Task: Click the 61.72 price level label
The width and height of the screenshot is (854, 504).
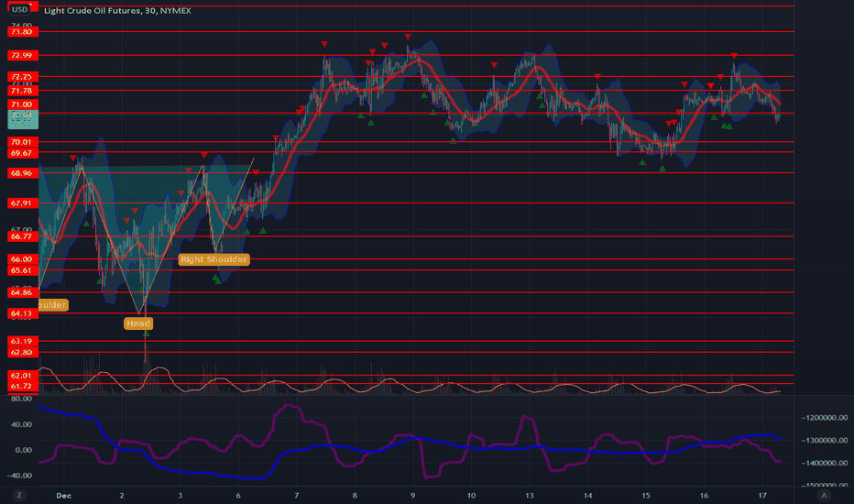Action: tap(22, 387)
